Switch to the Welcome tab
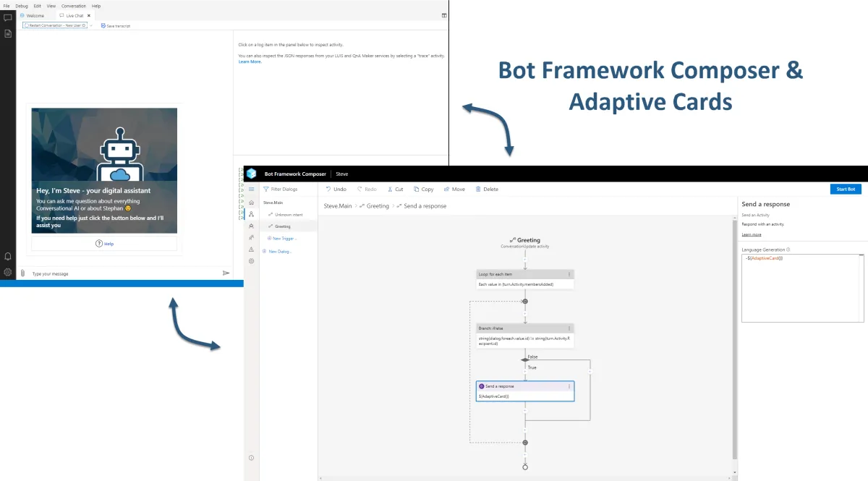This screenshot has height=481, width=868. click(x=35, y=15)
